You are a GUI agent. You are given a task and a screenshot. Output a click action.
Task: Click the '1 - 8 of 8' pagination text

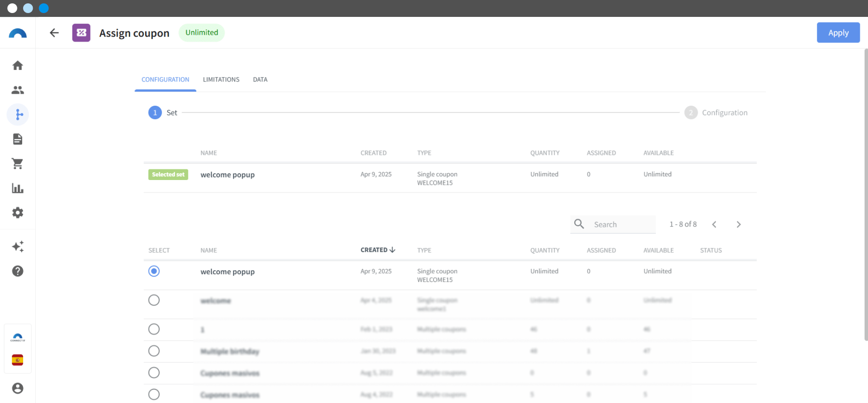tap(683, 224)
